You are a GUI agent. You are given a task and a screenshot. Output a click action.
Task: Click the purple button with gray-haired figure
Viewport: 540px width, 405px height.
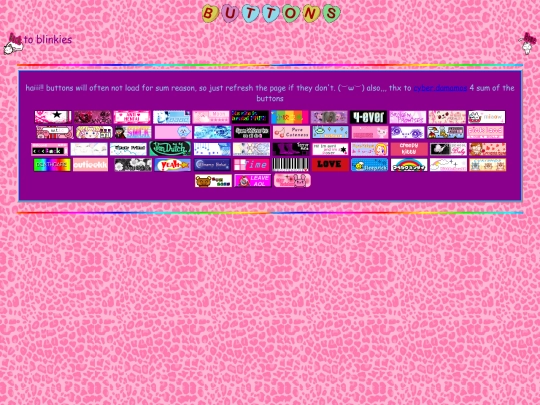point(329,117)
